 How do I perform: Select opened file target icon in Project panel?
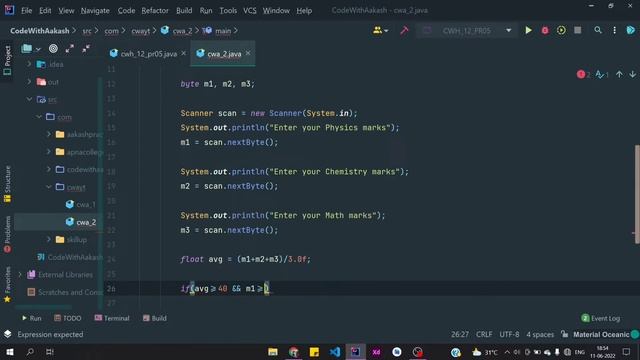tap(53, 49)
